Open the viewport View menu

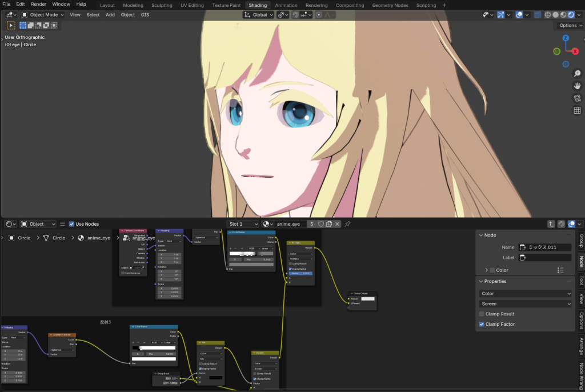75,15
